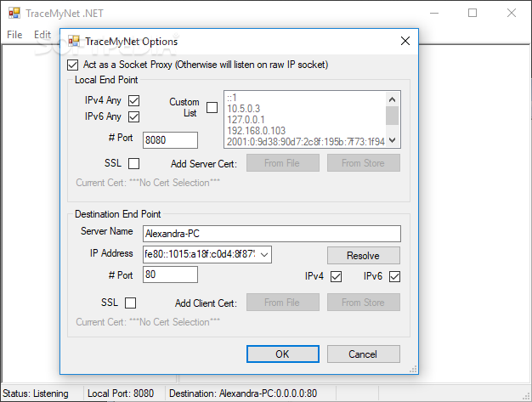
Task: Open the File menu
Action: click(x=14, y=35)
